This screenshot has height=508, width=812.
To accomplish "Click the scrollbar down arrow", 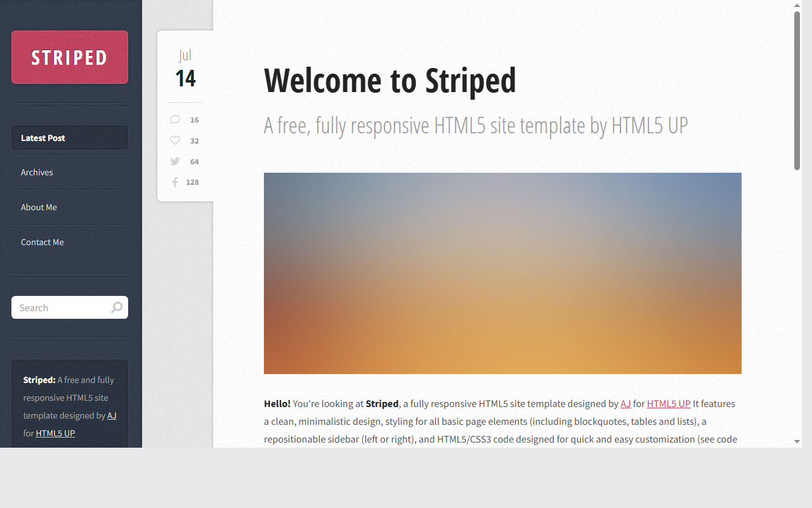I will tap(797, 441).
